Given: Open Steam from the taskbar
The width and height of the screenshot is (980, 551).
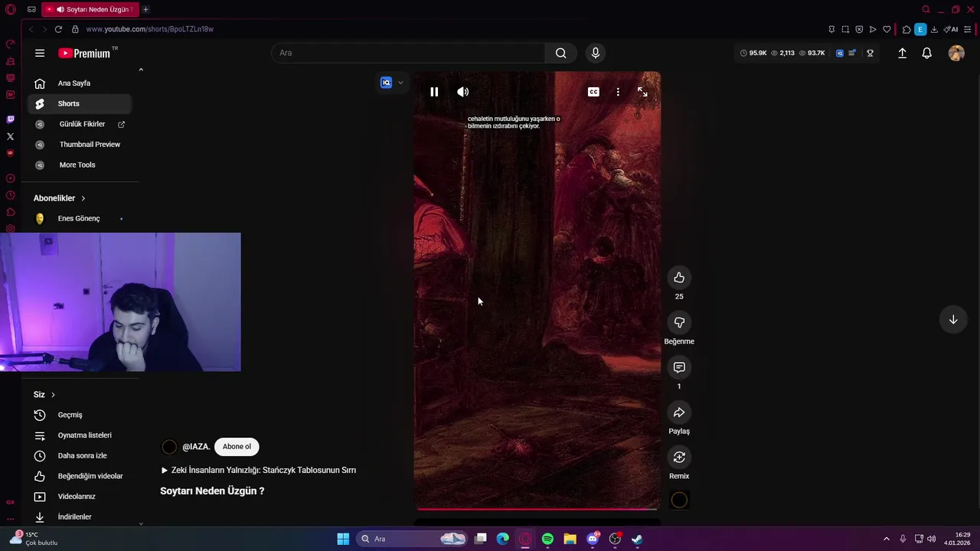Looking at the screenshot, I should 637,539.
